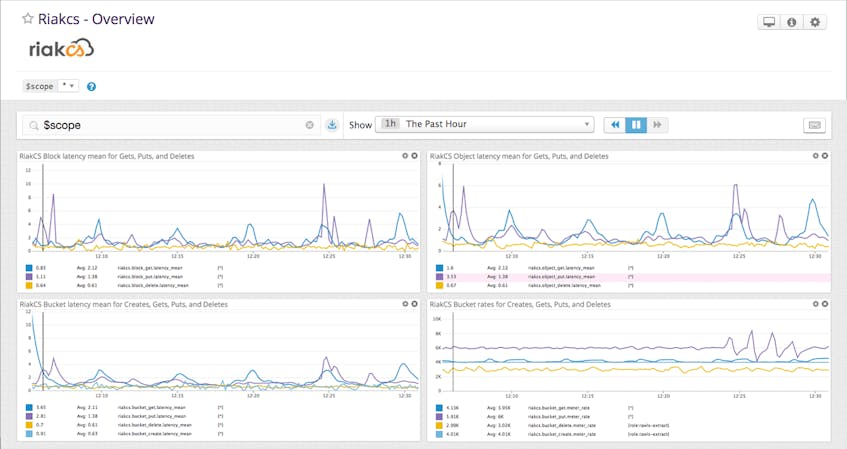
Task: Toggle riakcs.block_get.latency_mean blue swatch
Action: 29,268
